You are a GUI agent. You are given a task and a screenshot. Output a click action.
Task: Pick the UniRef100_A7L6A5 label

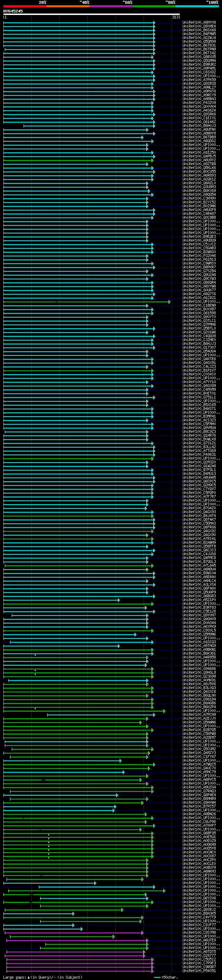[199, 566]
